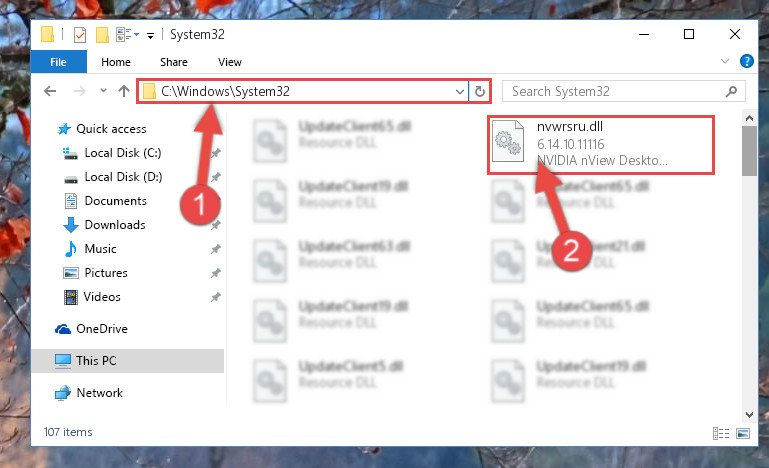This screenshot has width=769, height=468.
Task: Refresh the System32 folder view
Action: (480, 91)
